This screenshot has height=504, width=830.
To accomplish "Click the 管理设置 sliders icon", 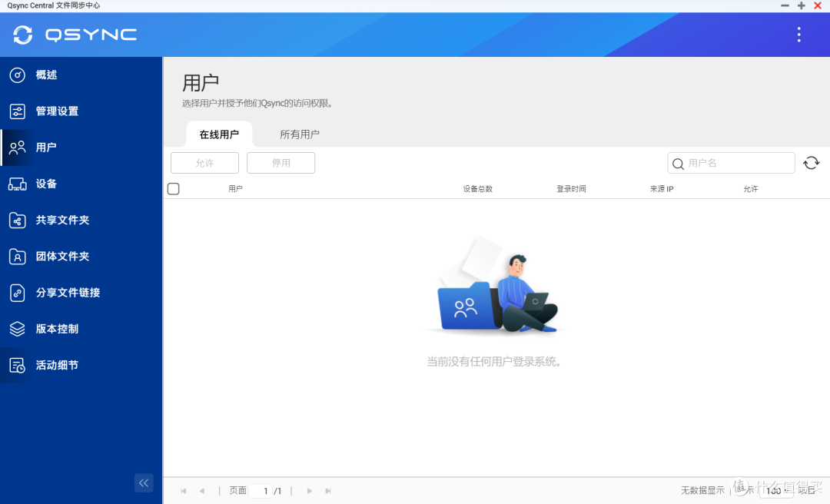I will [17, 111].
